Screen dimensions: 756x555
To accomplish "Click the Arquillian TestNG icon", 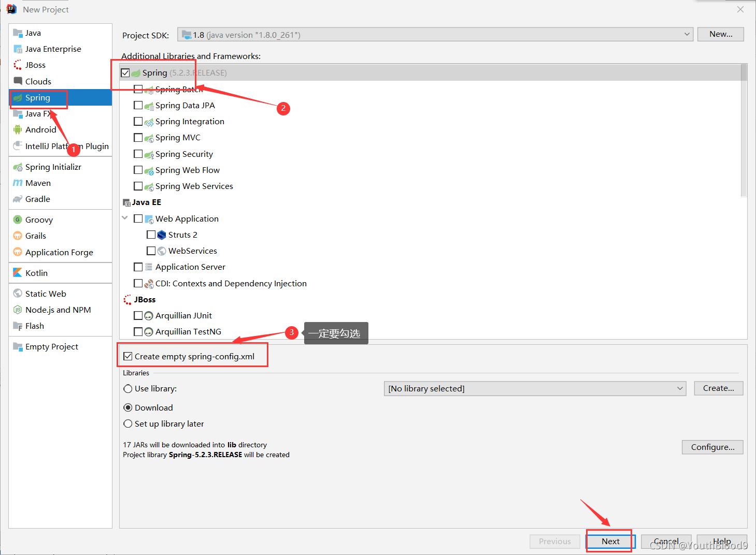I will (149, 332).
